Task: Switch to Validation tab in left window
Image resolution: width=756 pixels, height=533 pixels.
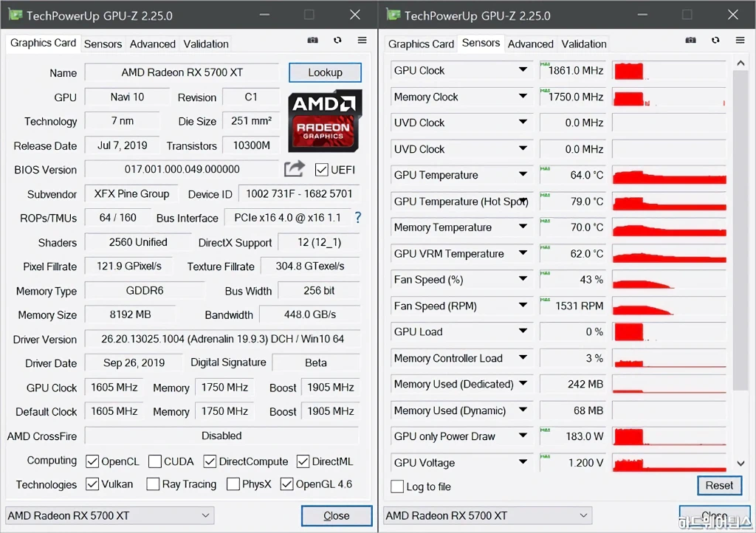Action: [206, 44]
